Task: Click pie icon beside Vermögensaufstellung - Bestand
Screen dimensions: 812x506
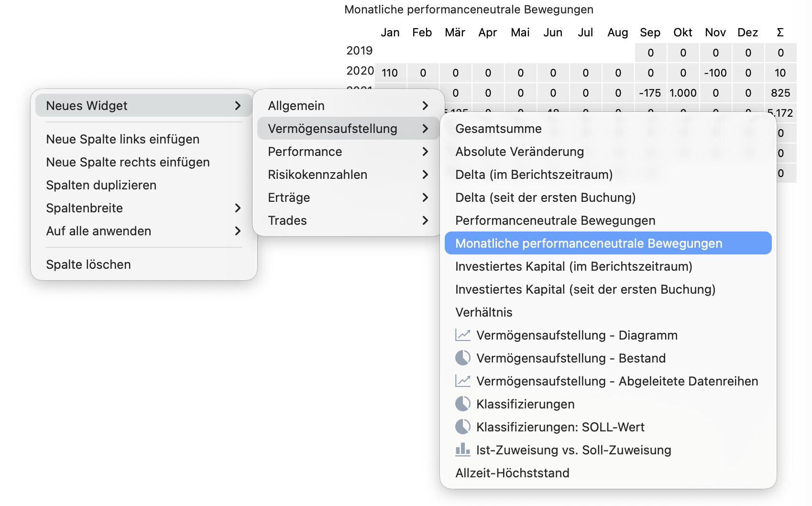Action: point(462,358)
